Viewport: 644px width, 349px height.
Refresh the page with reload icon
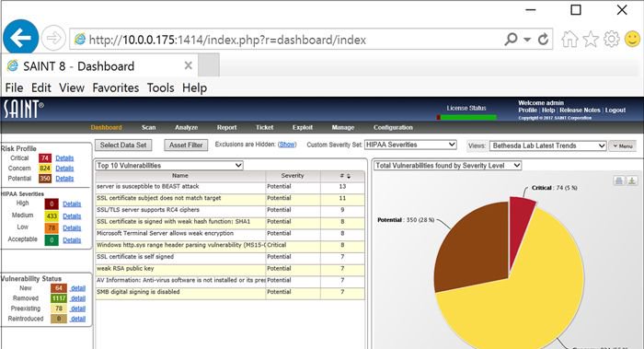543,40
